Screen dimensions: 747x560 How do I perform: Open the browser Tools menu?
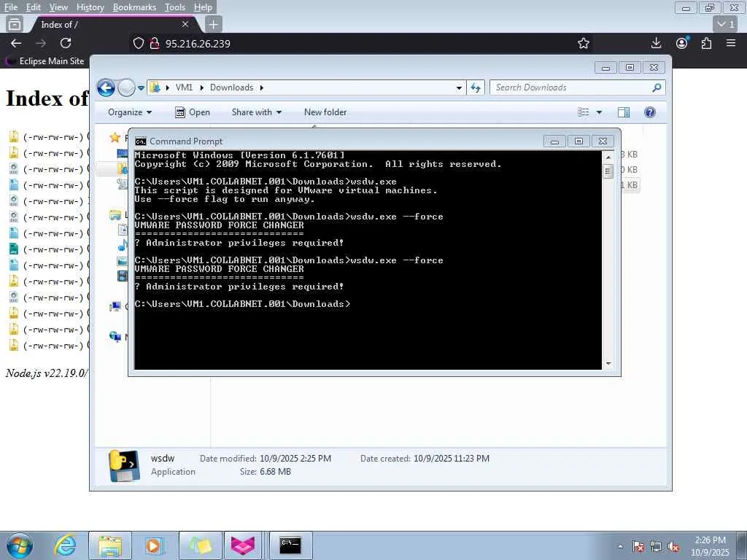click(x=175, y=7)
